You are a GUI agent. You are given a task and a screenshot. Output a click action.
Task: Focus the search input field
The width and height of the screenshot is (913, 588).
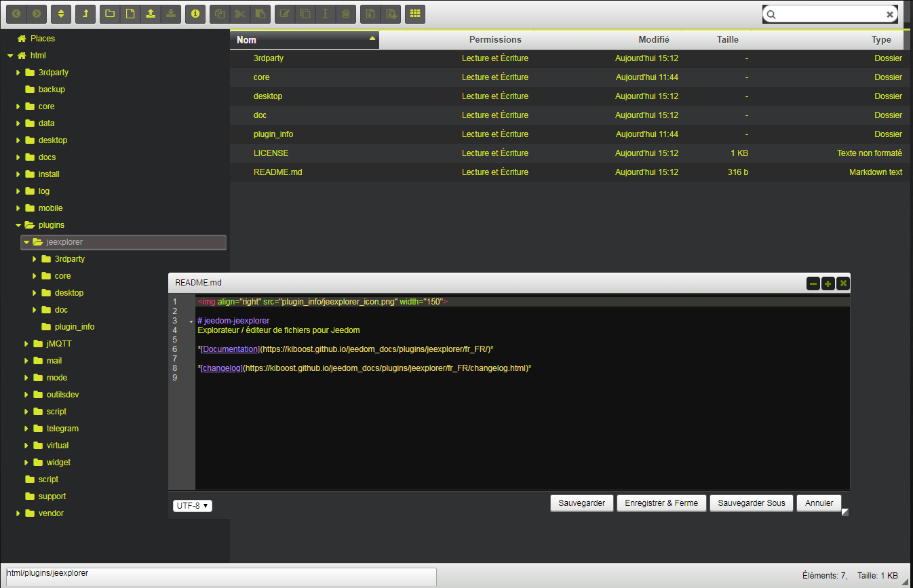(x=831, y=14)
